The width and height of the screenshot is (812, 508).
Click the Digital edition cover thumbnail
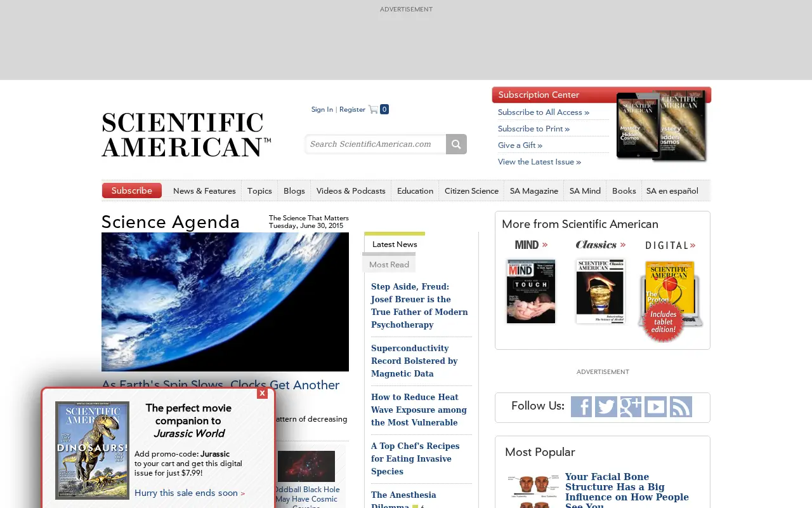pos(671,301)
